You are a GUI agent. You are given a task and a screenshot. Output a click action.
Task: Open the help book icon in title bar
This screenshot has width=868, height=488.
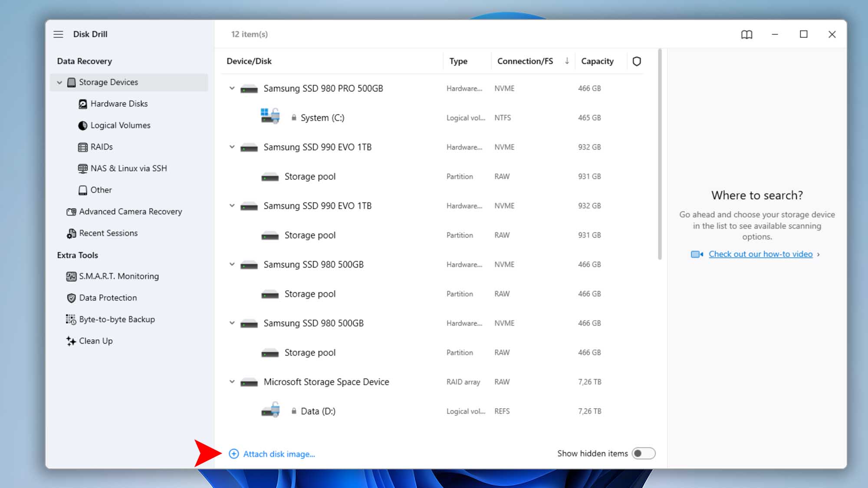click(746, 34)
